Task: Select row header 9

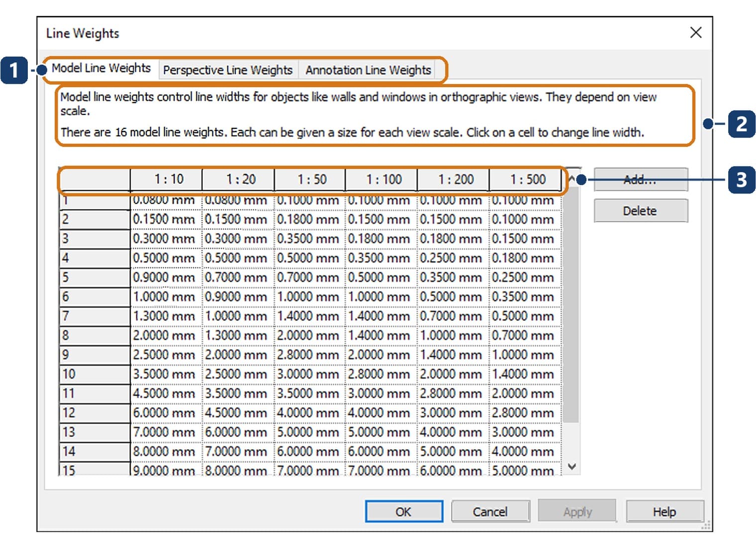Action: click(x=94, y=355)
